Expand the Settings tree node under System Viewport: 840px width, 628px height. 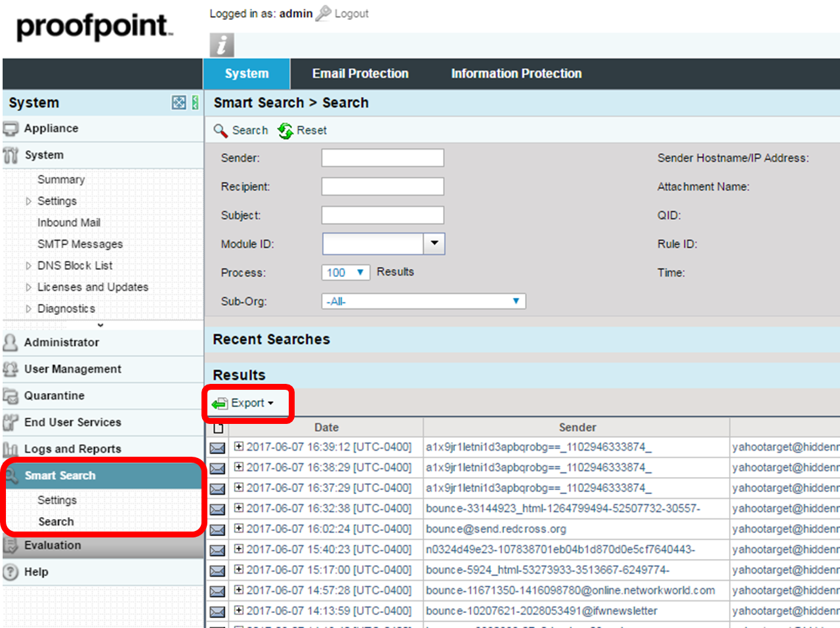[x=28, y=201]
